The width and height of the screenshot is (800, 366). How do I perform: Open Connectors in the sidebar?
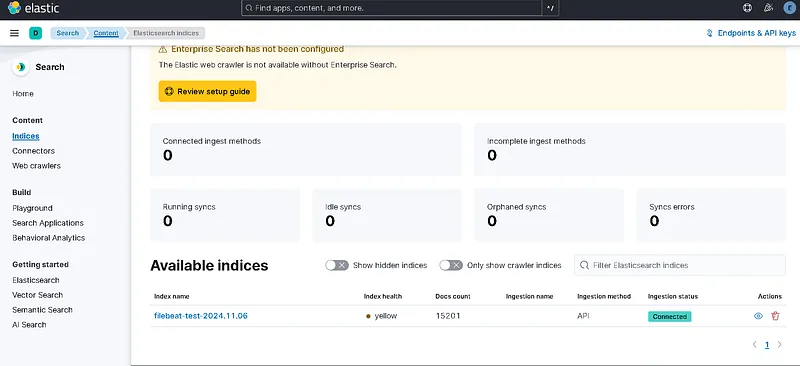click(33, 151)
